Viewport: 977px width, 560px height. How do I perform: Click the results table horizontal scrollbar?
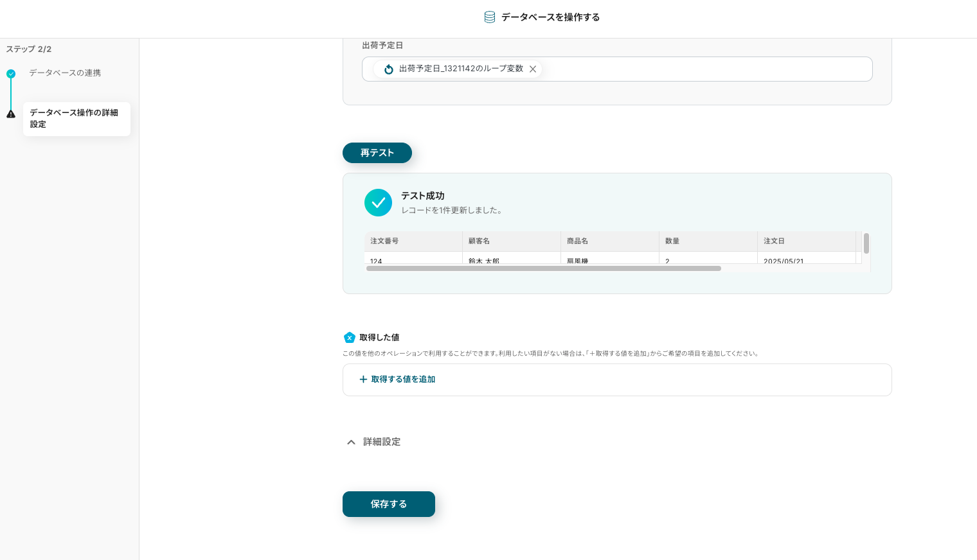[x=543, y=268]
